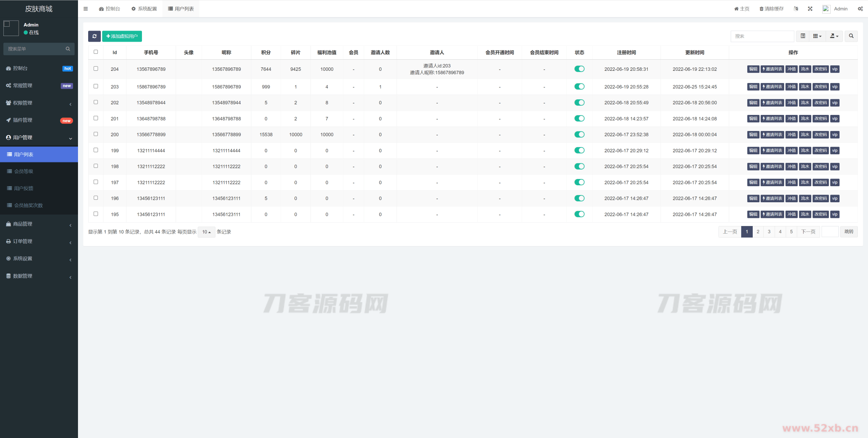The width and height of the screenshot is (868, 438).
Task: Click the refresh table button
Action: [94, 36]
